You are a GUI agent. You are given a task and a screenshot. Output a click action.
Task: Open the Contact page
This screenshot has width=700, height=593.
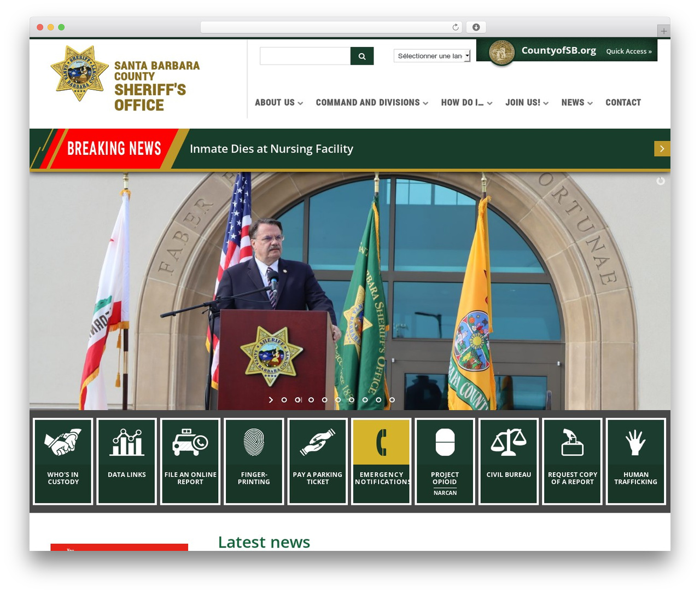click(623, 102)
